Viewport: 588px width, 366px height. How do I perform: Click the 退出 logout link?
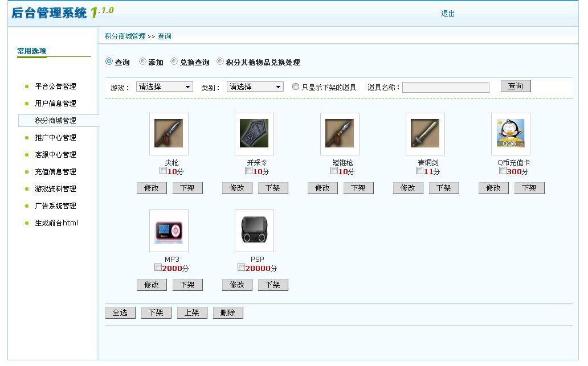(x=448, y=13)
